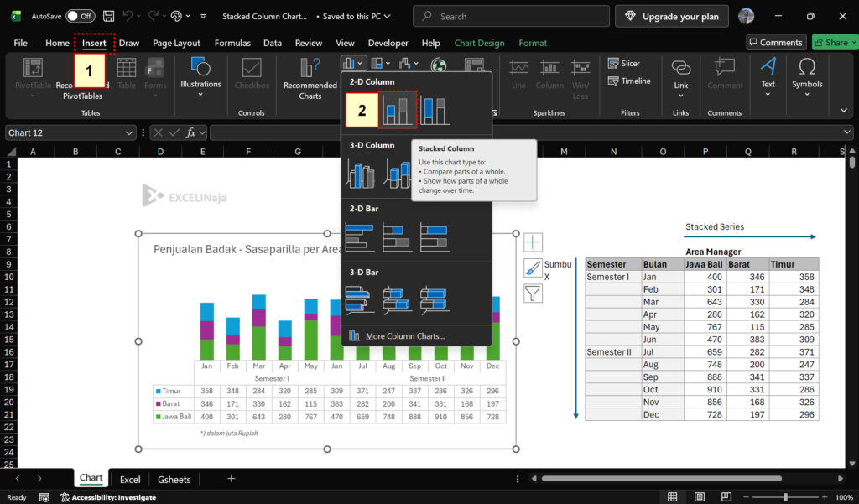Add a new sheet with plus button
Viewport: 859px width, 504px height.
[x=232, y=479]
